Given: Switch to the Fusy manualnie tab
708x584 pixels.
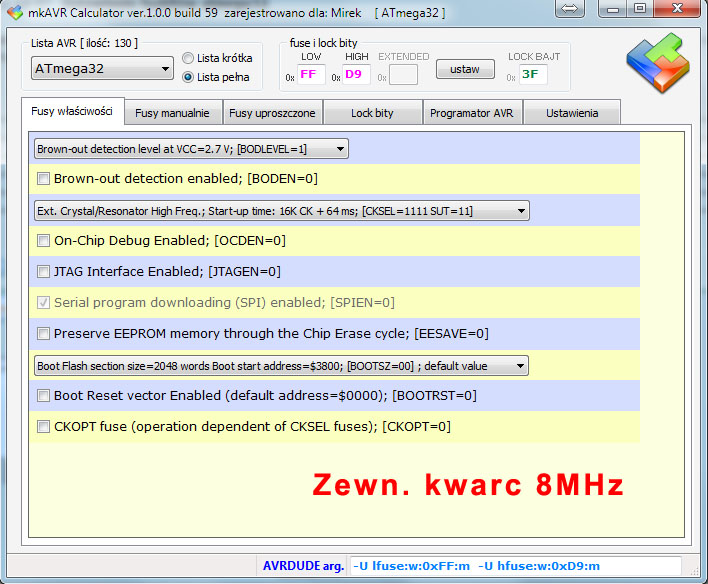Looking at the screenshot, I should tap(172, 113).
